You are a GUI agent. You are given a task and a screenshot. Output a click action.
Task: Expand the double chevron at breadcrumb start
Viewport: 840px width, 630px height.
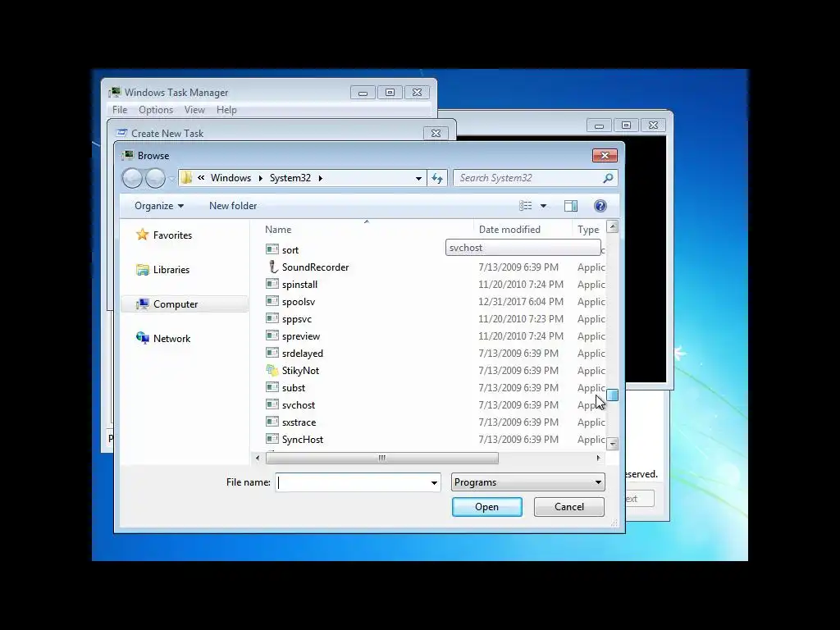pos(201,178)
